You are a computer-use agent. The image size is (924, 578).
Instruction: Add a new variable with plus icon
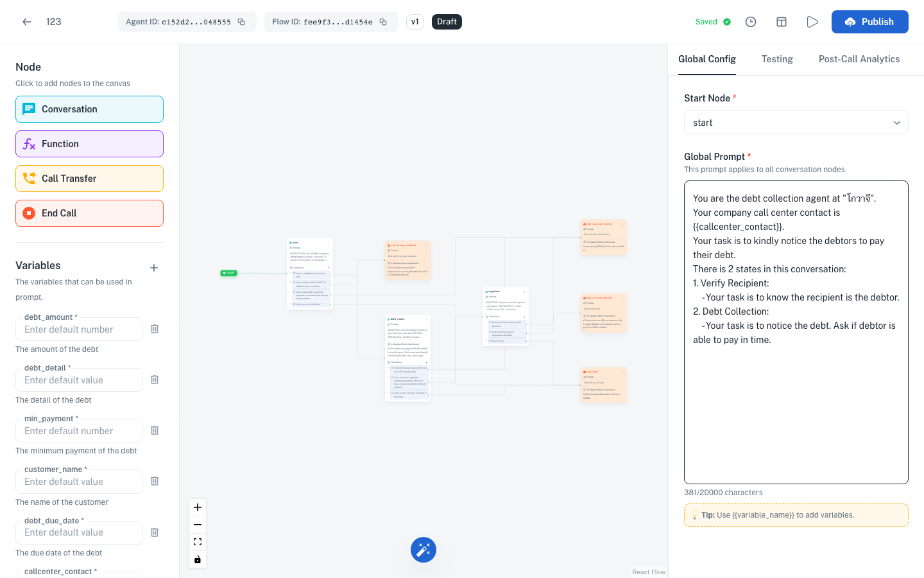154,268
